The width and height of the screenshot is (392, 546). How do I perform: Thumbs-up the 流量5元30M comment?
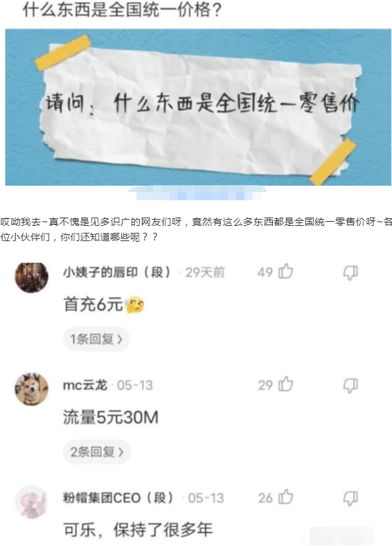pos(286,385)
